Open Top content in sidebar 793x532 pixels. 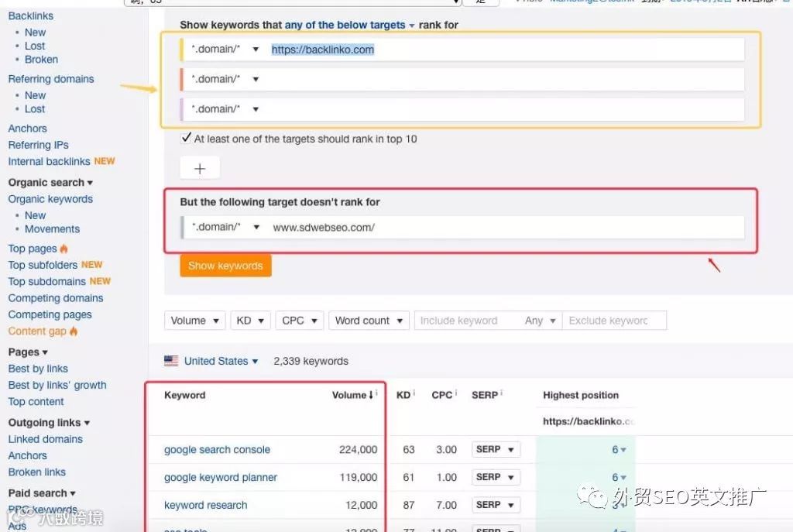[36, 402]
